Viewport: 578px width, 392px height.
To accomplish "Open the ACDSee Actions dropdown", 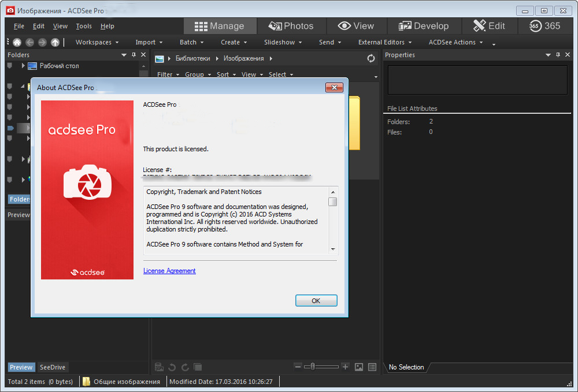I will coord(455,42).
